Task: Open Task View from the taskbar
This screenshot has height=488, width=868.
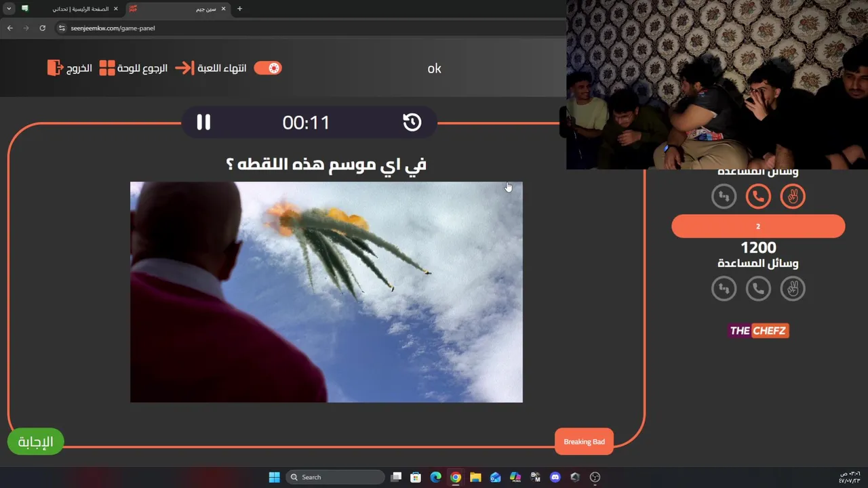Action: 396,477
